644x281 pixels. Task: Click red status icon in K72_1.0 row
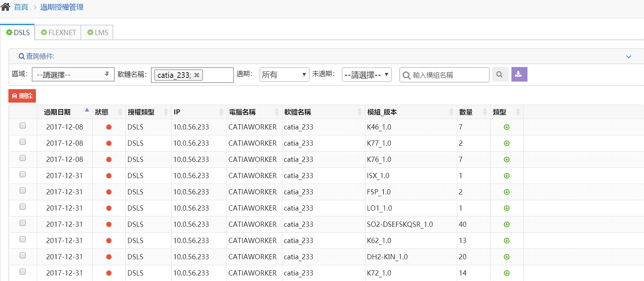[109, 273]
